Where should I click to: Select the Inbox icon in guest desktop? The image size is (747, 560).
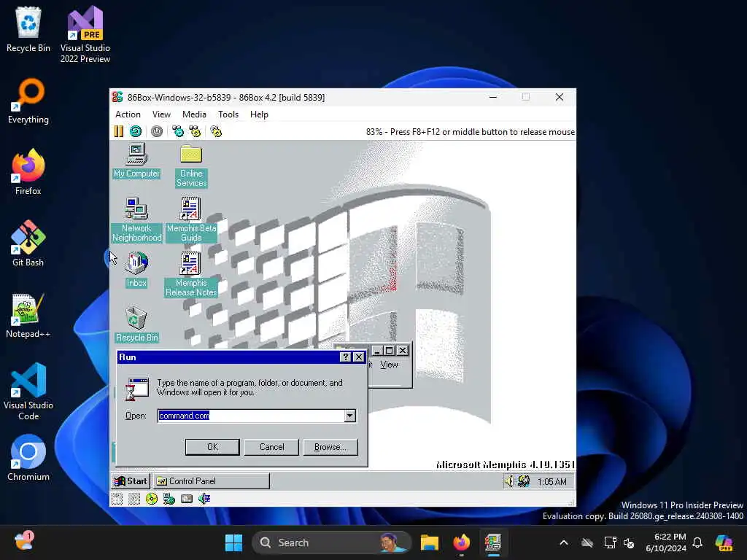pyautogui.click(x=136, y=270)
